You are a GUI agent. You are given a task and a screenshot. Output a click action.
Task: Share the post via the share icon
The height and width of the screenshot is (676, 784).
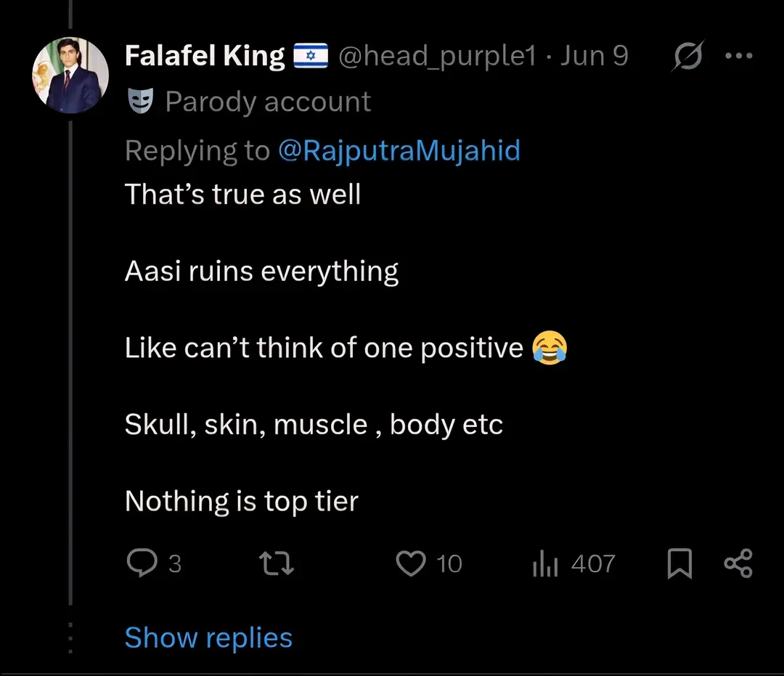tap(739, 564)
